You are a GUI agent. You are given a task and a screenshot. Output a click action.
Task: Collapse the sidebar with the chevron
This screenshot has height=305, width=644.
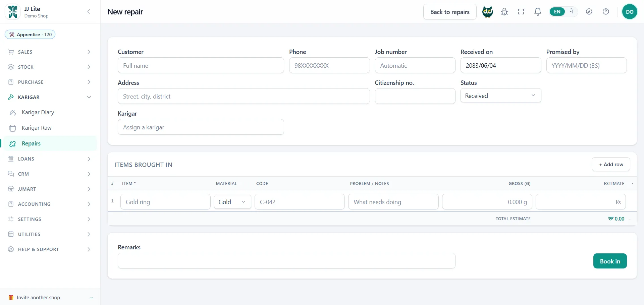[x=89, y=12]
